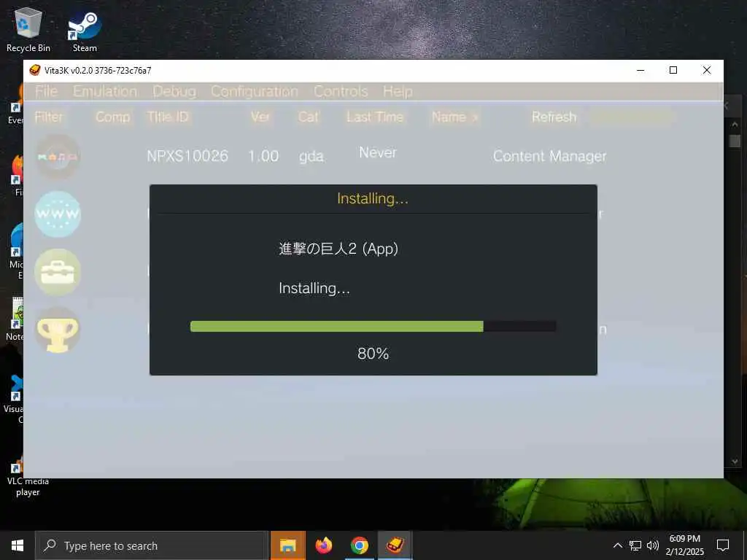Open the Emulation menu

105,91
